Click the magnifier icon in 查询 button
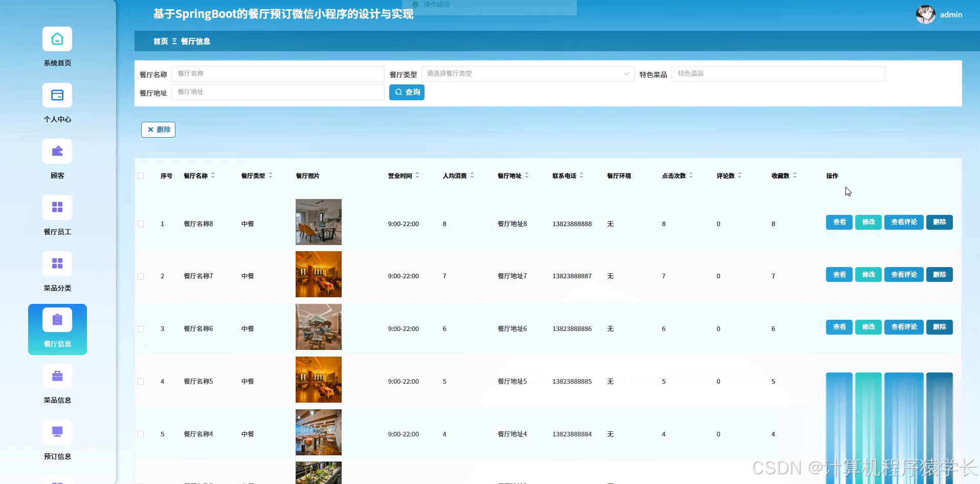The height and width of the screenshot is (484, 980). click(398, 92)
